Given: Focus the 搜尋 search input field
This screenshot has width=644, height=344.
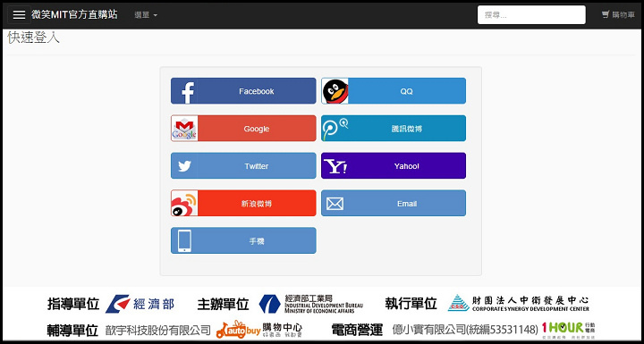Looking at the screenshot, I should click(531, 15).
